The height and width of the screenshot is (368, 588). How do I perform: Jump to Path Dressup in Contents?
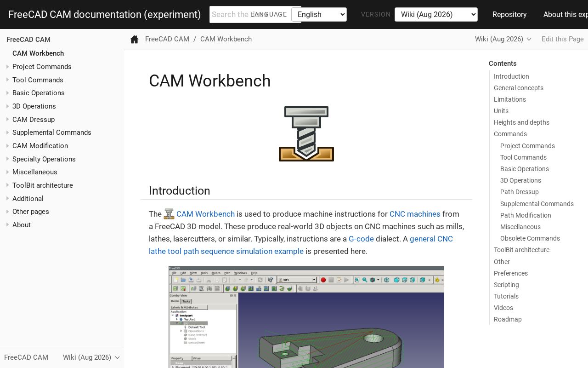click(x=519, y=192)
